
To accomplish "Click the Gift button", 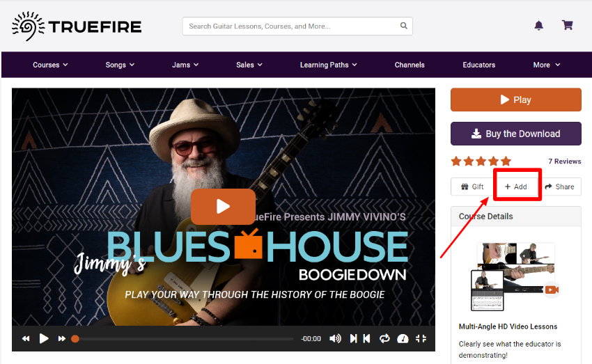I will (472, 187).
